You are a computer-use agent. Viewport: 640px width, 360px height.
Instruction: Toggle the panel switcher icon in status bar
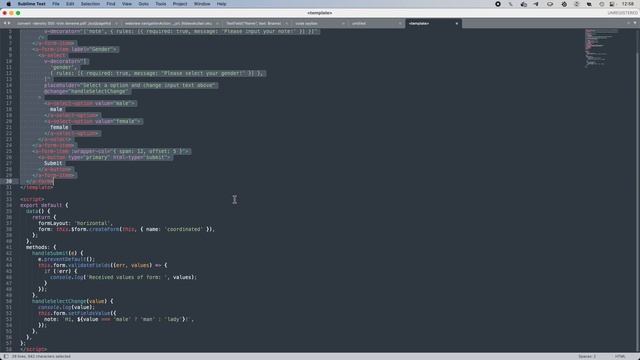tap(6, 356)
